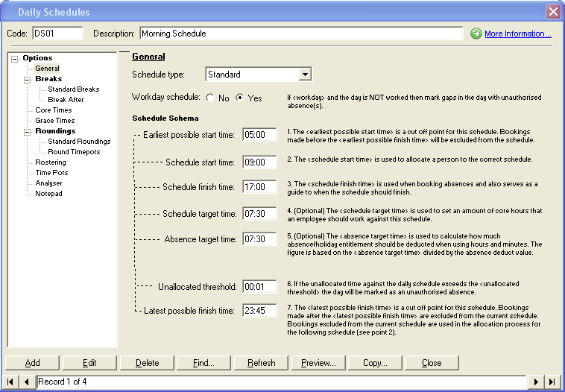Viewport: 565px width, 392px height.
Task: Click the Edit button
Action: pyautogui.click(x=89, y=363)
